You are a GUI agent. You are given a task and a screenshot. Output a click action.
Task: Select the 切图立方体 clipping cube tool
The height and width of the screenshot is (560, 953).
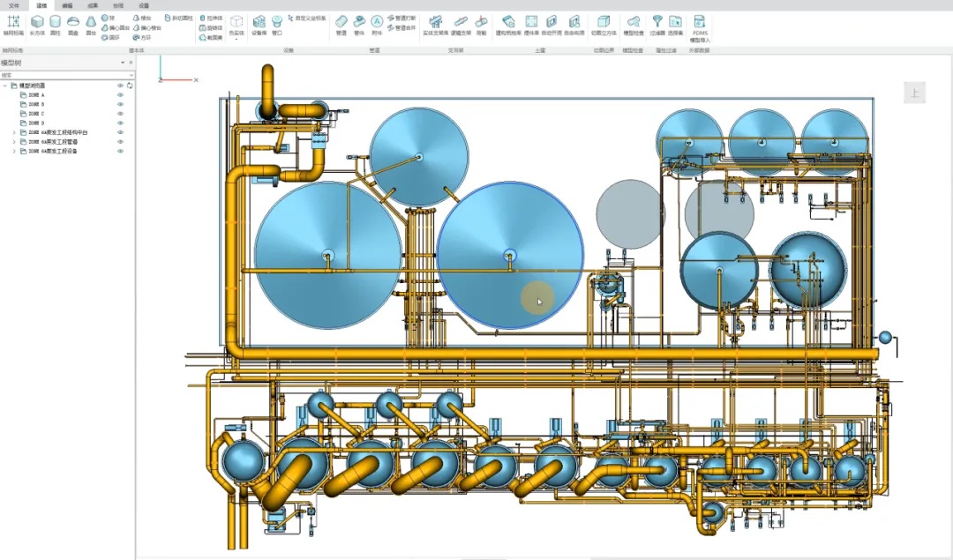click(604, 24)
